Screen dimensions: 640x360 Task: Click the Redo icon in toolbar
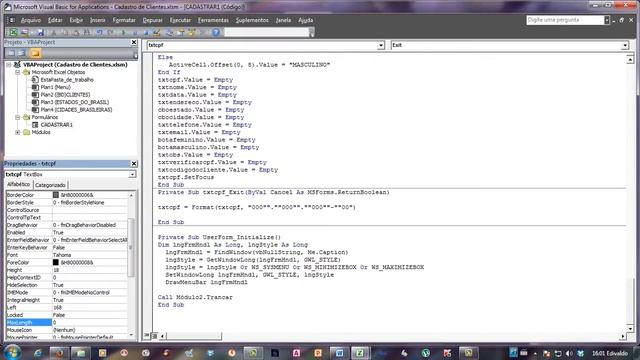coord(111,32)
